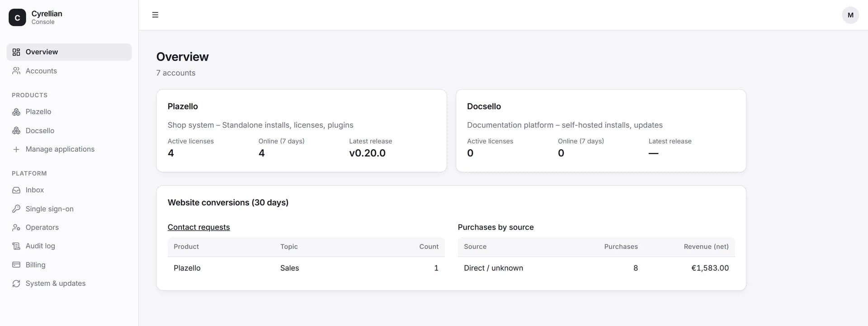
Task: Click the Operators user-gear icon
Action: (16, 228)
